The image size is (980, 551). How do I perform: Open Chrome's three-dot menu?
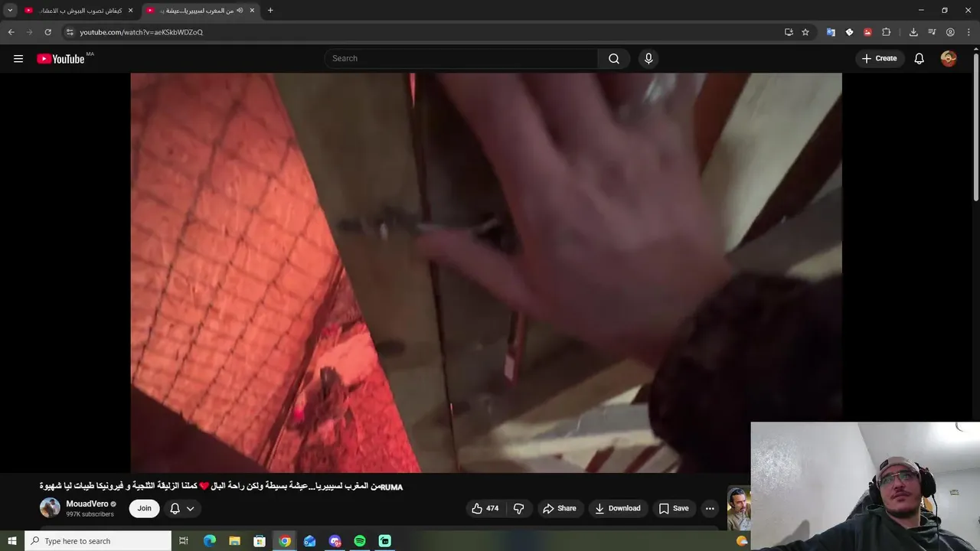(x=969, y=32)
